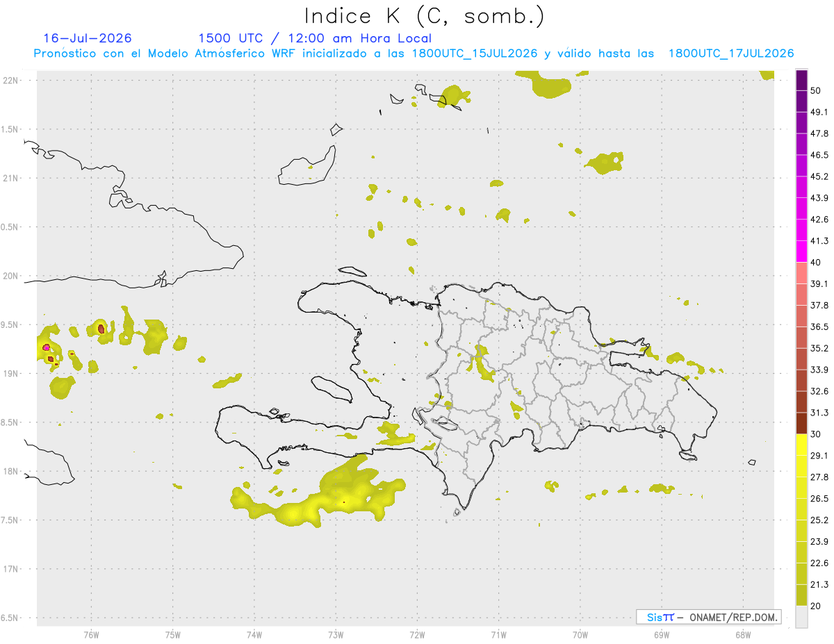Viewport: 834px width, 644px height.
Task: Click the colorbar value '43.9'
Action: coord(819,199)
